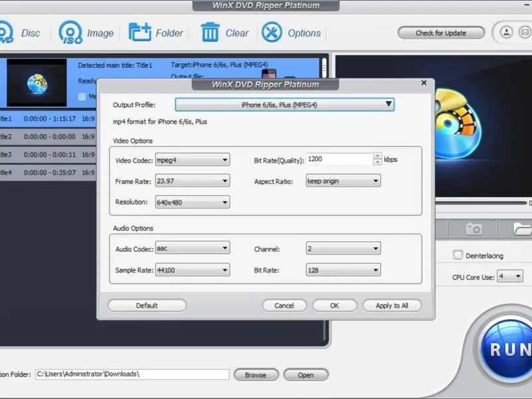Open Options via the wrench icon
This screenshot has height=399, width=532.
coord(271,33)
